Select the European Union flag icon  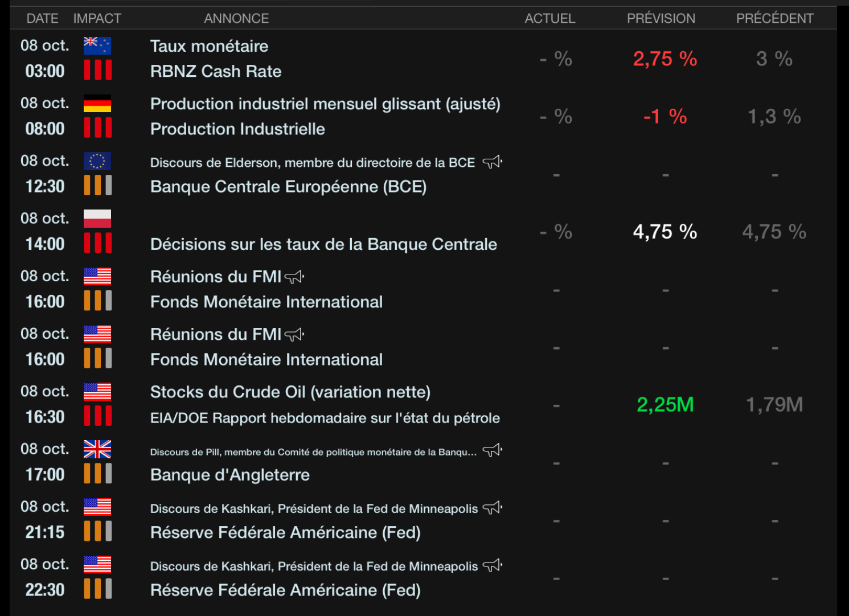click(x=97, y=161)
